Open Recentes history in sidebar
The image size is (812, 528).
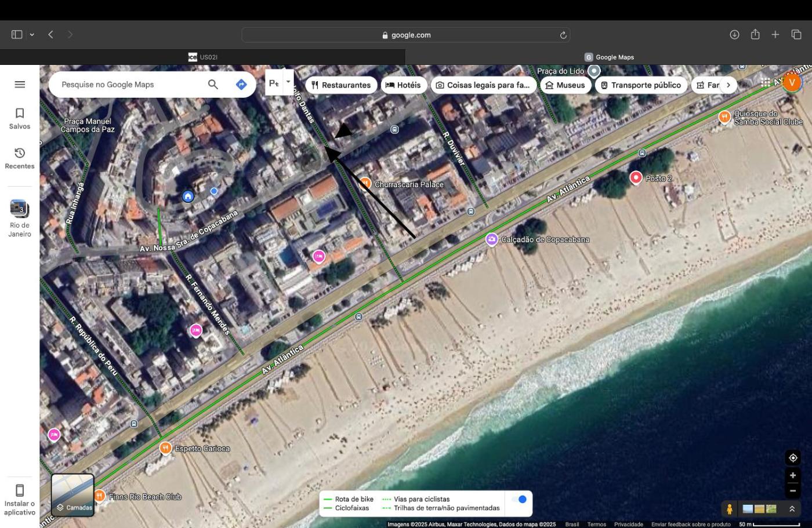[x=20, y=158]
